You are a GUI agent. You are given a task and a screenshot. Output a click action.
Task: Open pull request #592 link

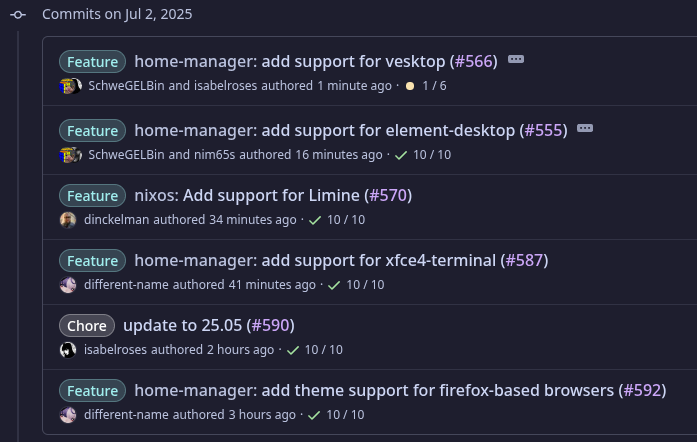click(x=642, y=390)
